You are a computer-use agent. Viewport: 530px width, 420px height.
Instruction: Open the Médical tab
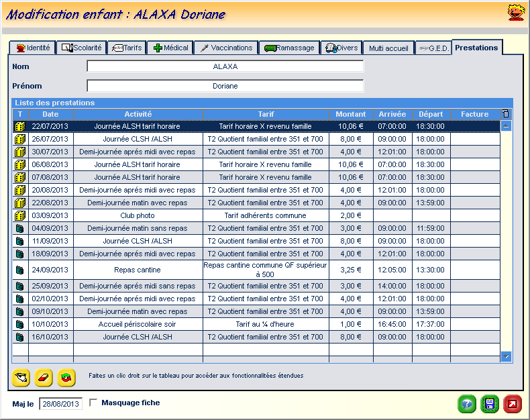point(171,48)
